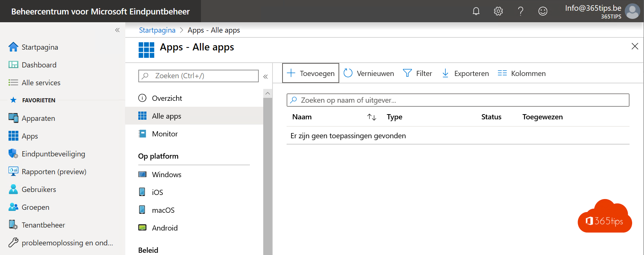Click the Android platform icon

[x=142, y=228]
